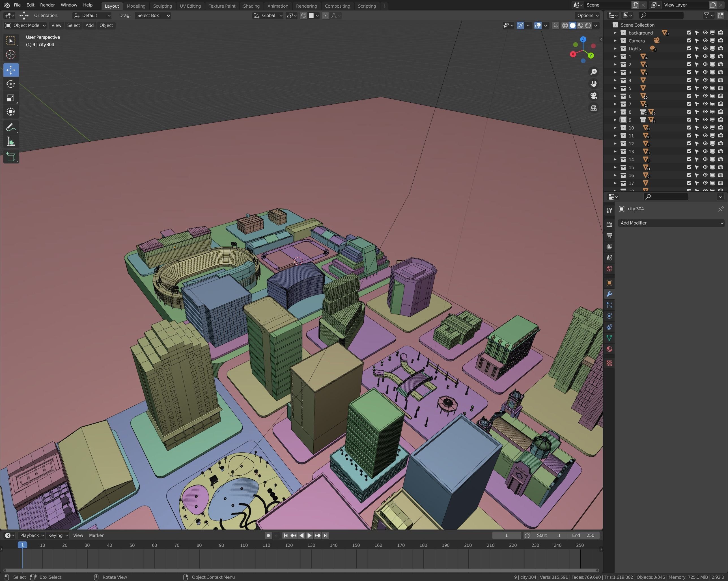This screenshot has width=728, height=581.
Task: Open Tool properties tab
Action: tap(609, 210)
